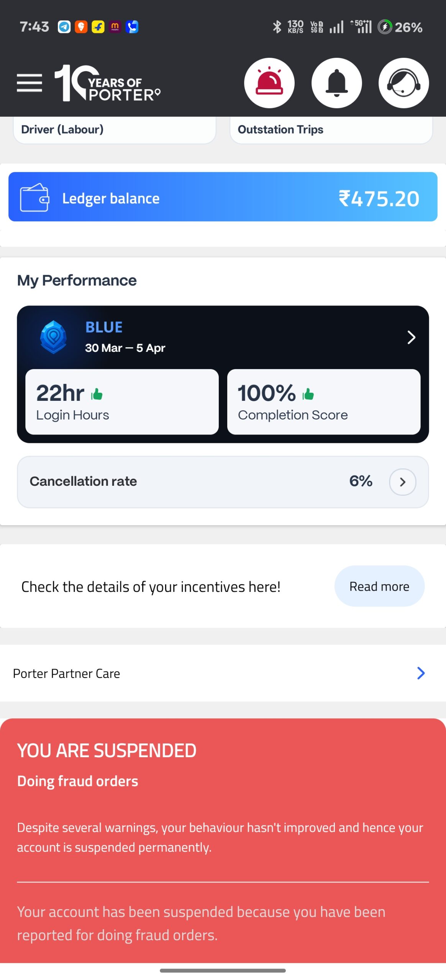Tap the 22hr Login Hours card
This screenshot has height=980, width=446.
coord(122,402)
